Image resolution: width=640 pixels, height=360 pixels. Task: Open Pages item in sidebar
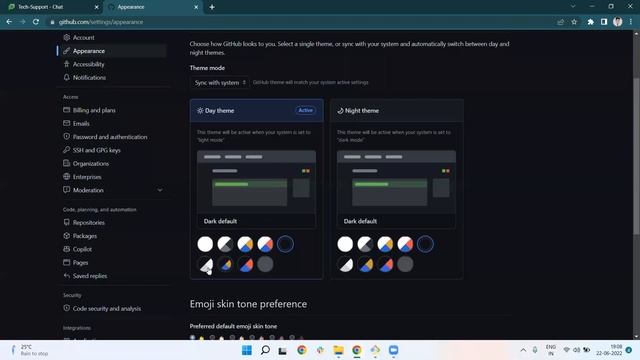[80, 262]
